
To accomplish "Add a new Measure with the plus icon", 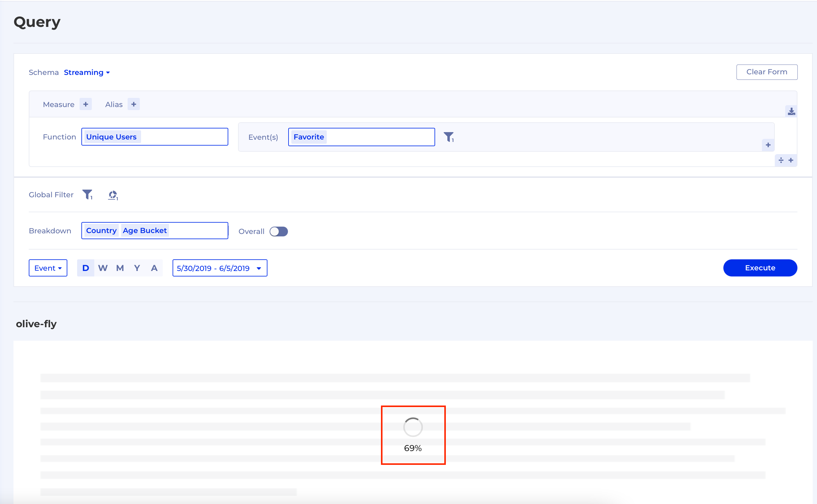I will click(x=86, y=104).
